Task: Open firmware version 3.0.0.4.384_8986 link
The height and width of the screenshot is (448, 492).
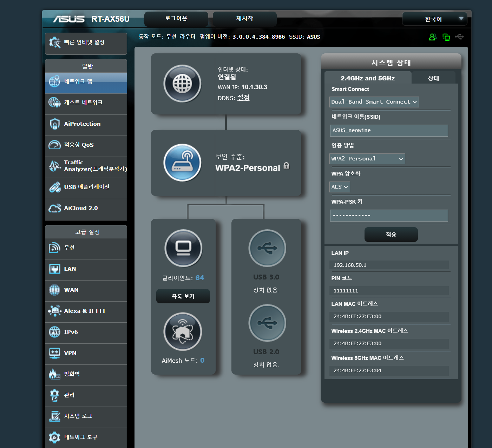Action: [x=258, y=37]
